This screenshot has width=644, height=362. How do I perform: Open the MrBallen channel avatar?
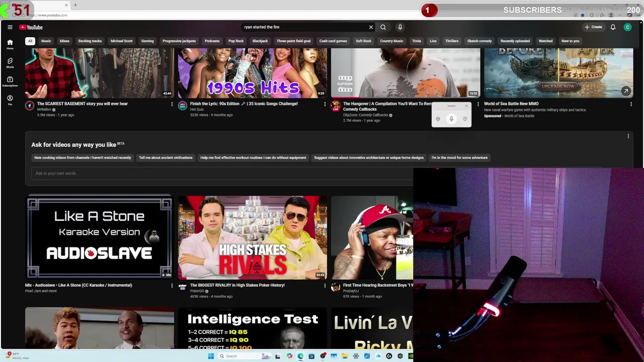[30, 106]
